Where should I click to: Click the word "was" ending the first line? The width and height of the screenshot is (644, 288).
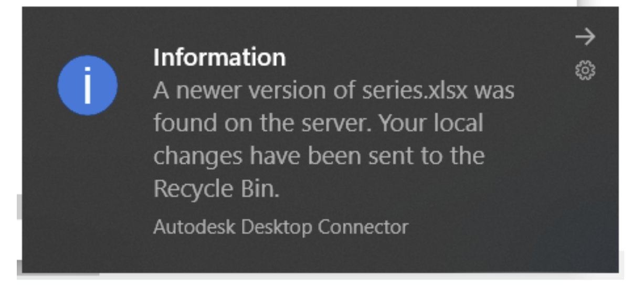click(494, 91)
